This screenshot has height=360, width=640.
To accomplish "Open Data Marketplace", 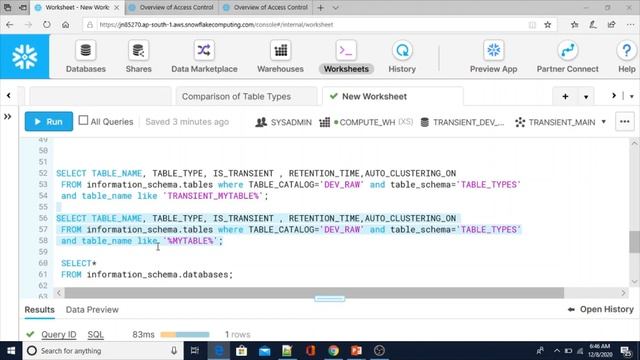I will pos(204,57).
